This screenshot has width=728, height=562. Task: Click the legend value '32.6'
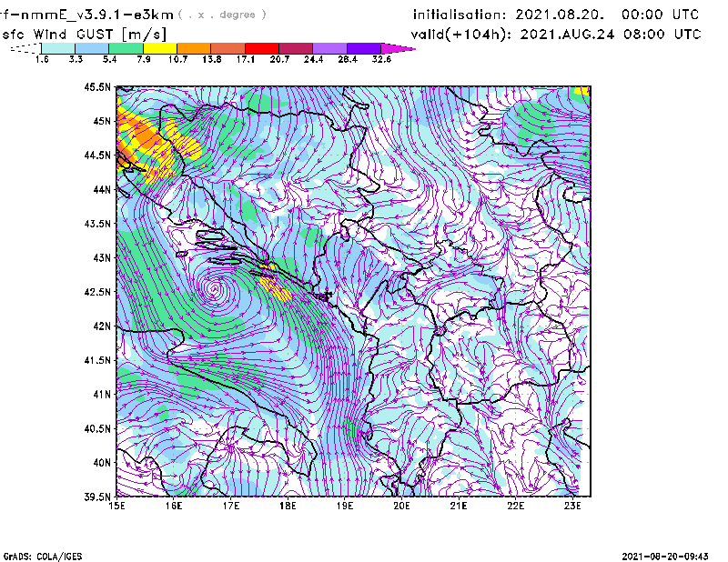(x=381, y=59)
